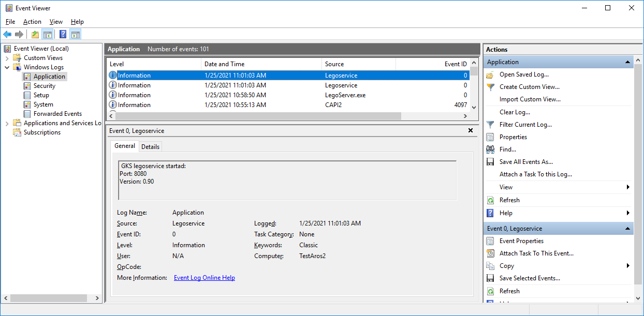
Task: Toggle the Show/Hide Console Tree toolbar icon
Action: tap(47, 35)
